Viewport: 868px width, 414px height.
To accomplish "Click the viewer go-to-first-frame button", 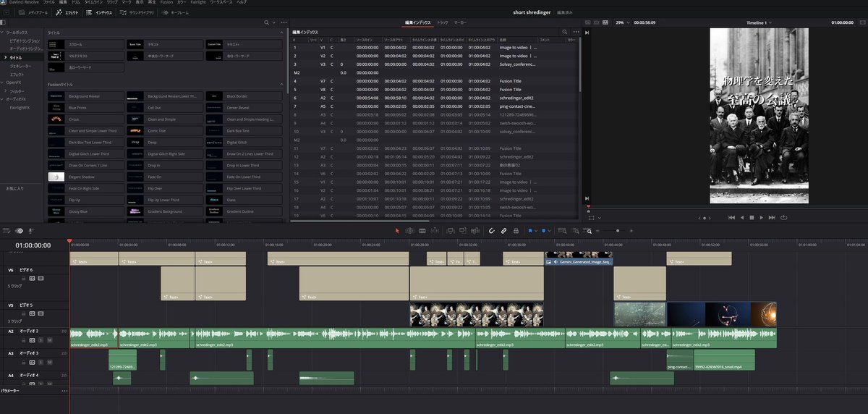I will (731, 217).
